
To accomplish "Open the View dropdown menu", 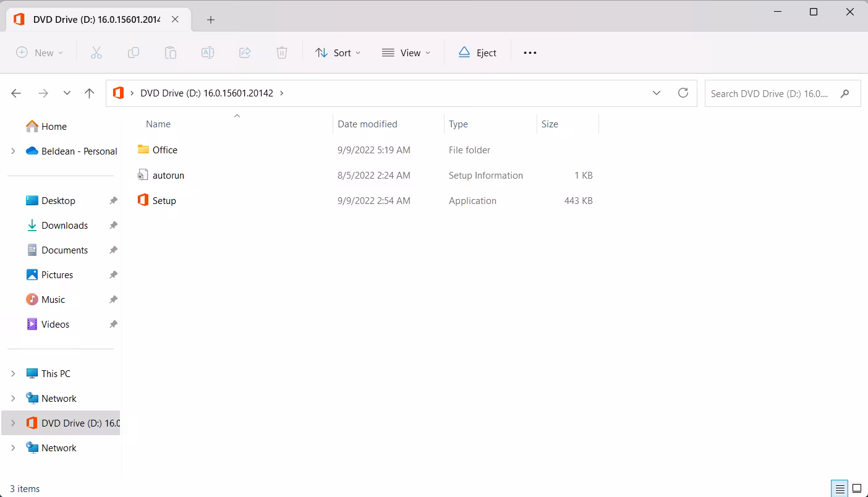I will pos(406,53).
